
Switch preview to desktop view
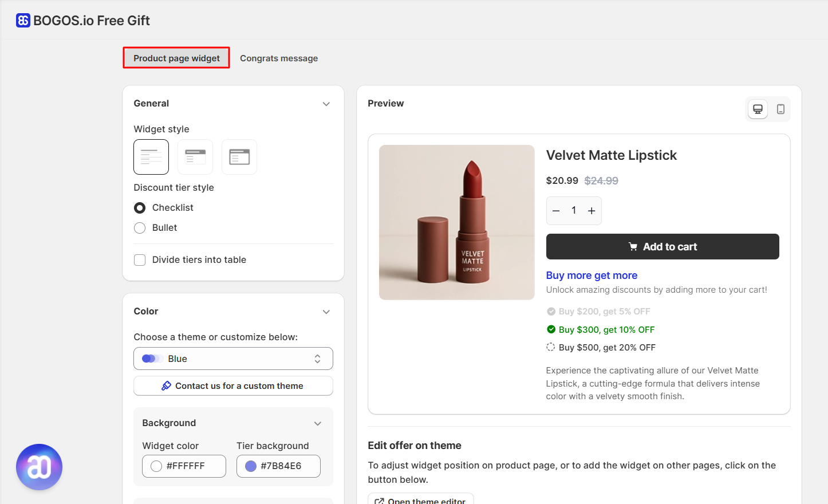757,109
